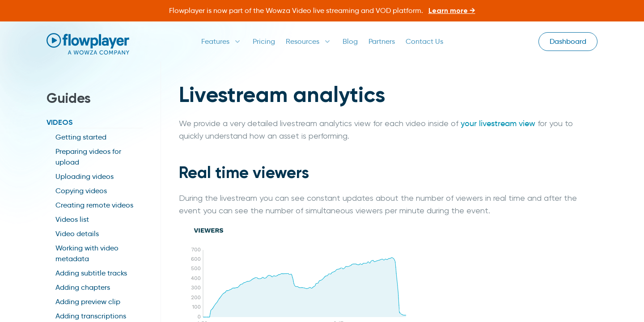
Task: Open the Blog section
Action: tap(350, 42)
